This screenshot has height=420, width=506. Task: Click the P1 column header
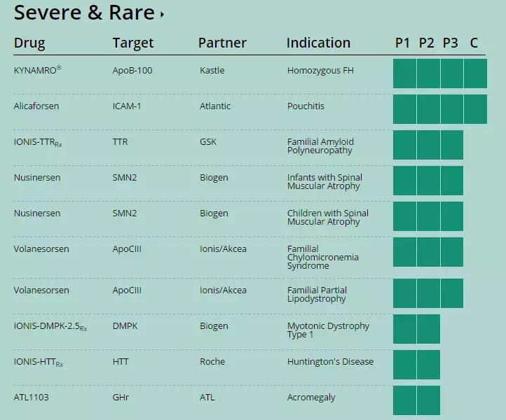tap(402, 43)
